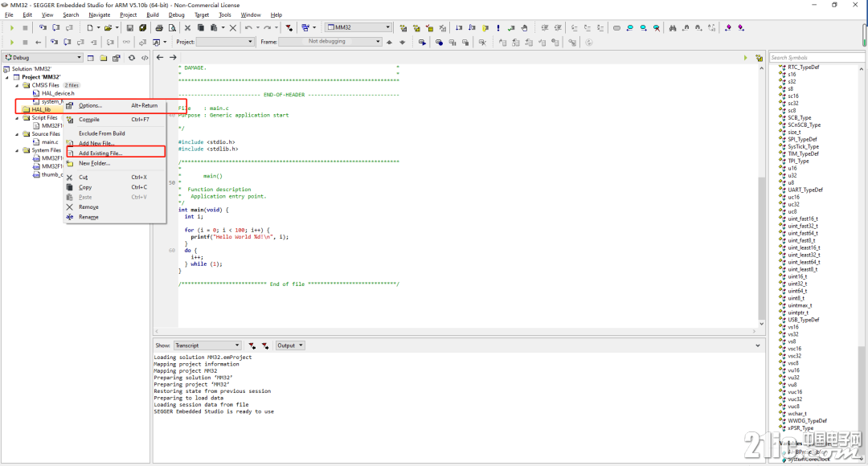
Task: Select UART_TypeDef in symbol list
Action: click(805, 190)
